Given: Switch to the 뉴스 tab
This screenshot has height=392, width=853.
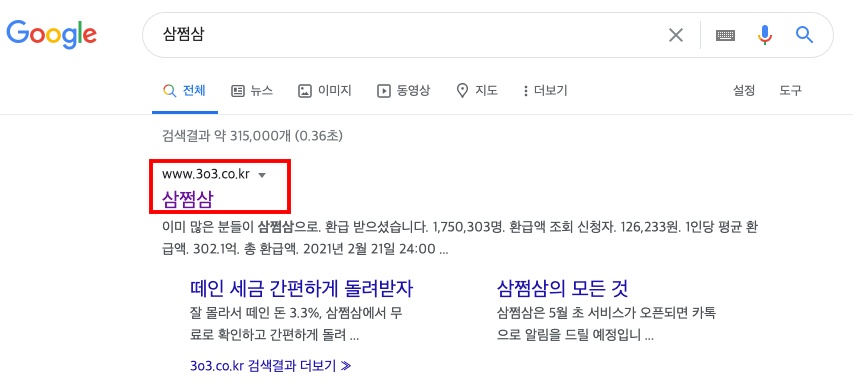Looking at the screenshot, I should (252, 91).
